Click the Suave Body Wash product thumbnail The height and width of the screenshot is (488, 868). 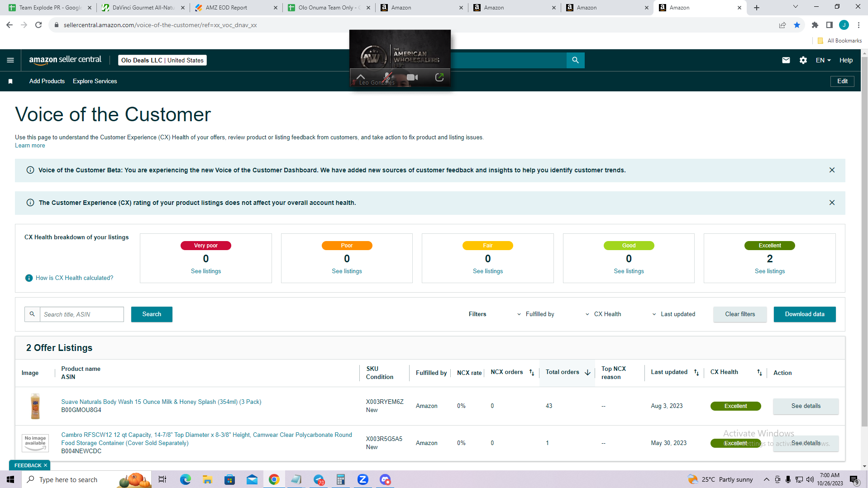(35, 406)
